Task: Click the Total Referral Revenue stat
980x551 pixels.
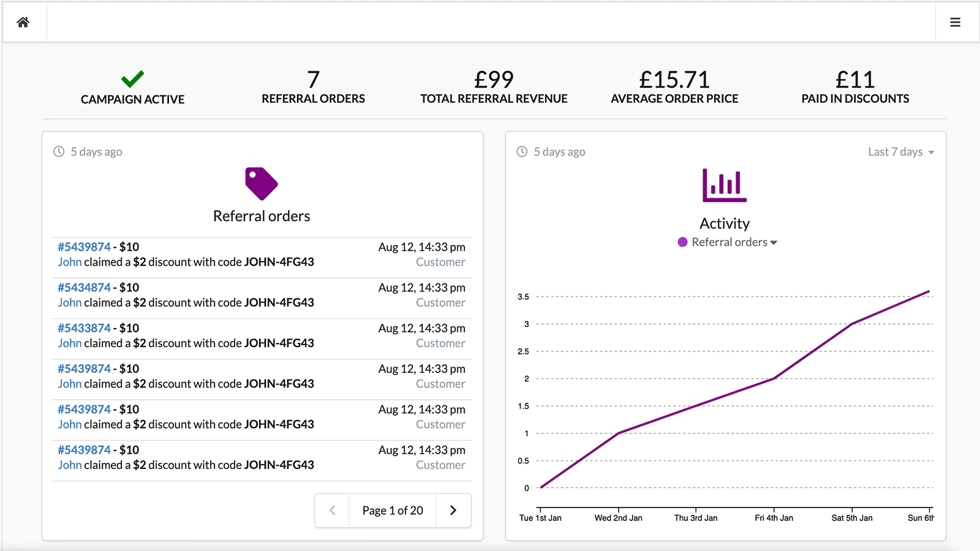Action: point(494,88)
